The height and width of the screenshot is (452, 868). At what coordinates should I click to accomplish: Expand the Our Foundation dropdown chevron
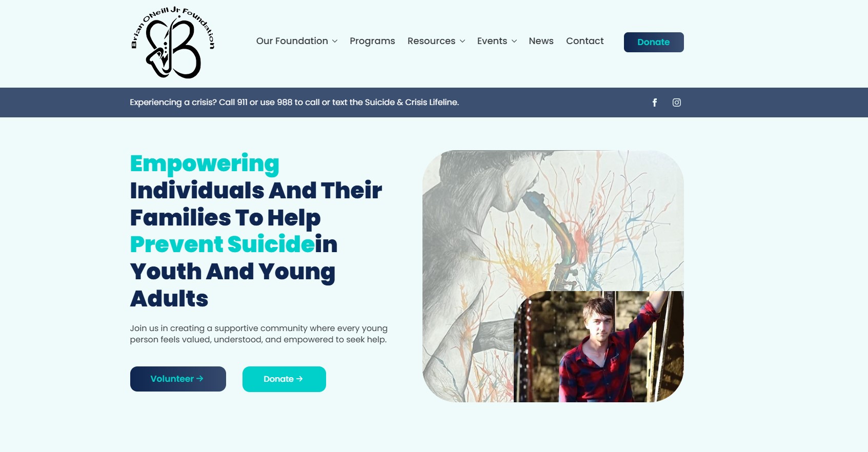click(335, 42)
